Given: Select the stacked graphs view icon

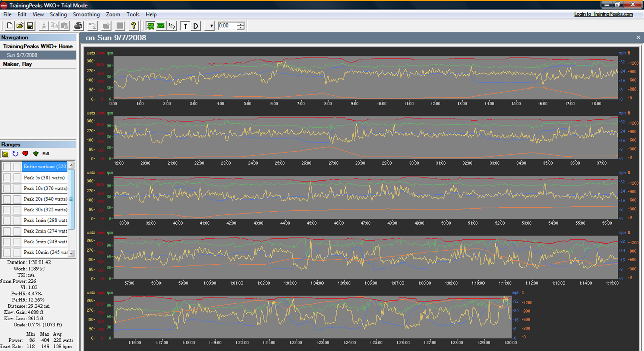Looking at the screenshot, I should click(x=150, y=25).
